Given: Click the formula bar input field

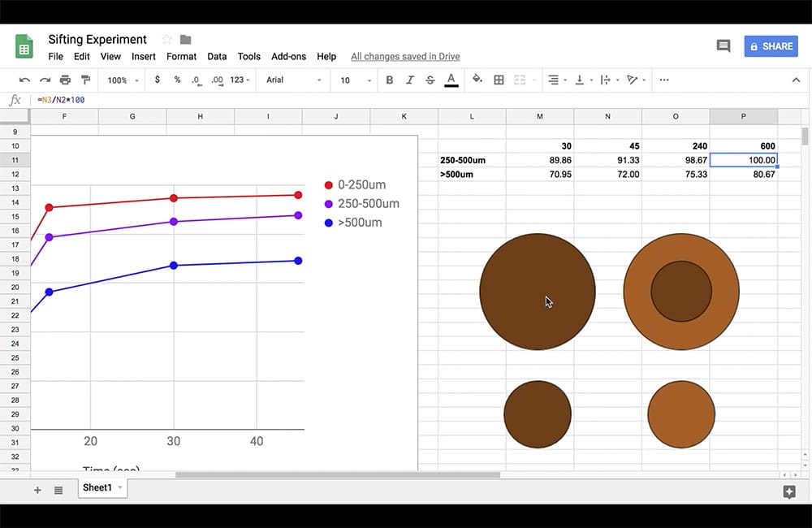Looking at the screenshot, I should coord(406,100).
